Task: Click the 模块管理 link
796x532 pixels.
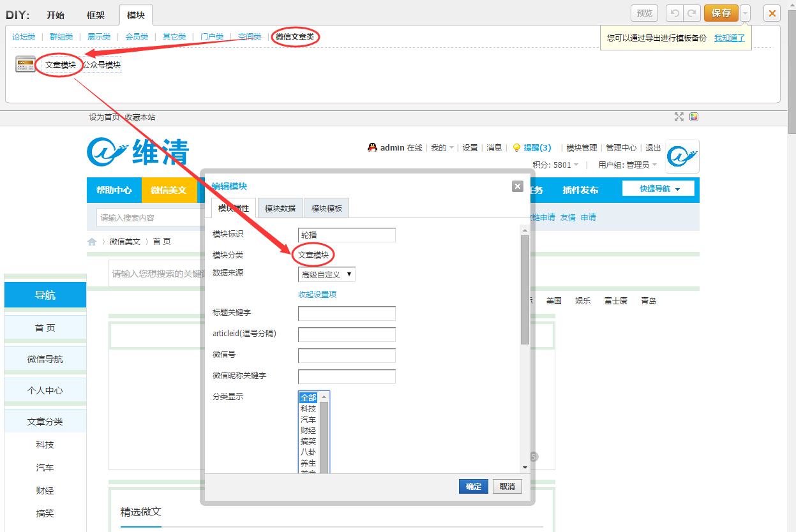Action: tap(582, 147)
